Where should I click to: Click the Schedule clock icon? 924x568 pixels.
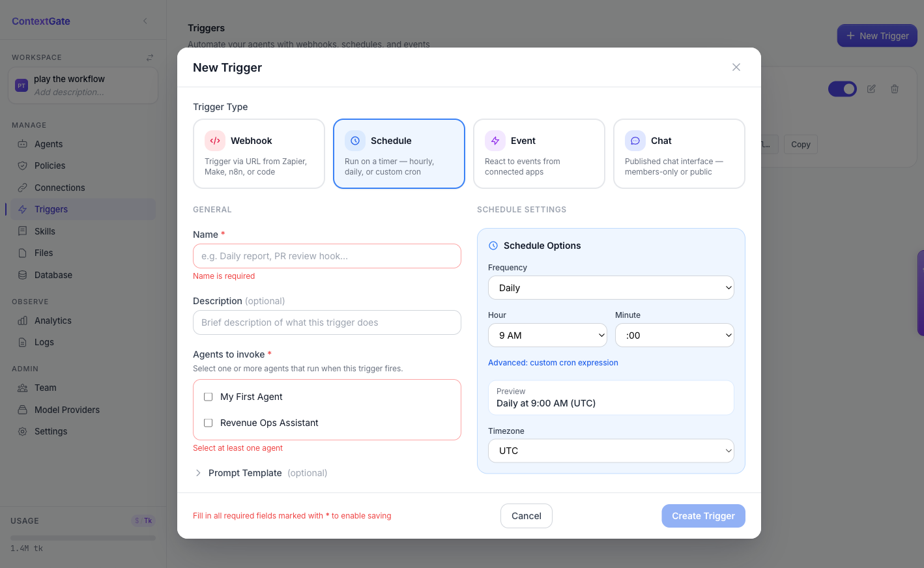click(355, 141)
